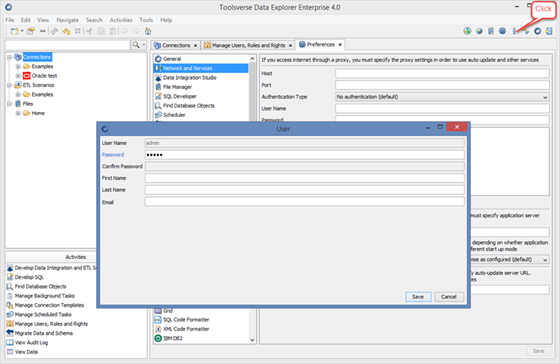This screenshot has height=364, width=560.
Task: Click the Refresh icon in the toolbar
Action: pos(54,31)
